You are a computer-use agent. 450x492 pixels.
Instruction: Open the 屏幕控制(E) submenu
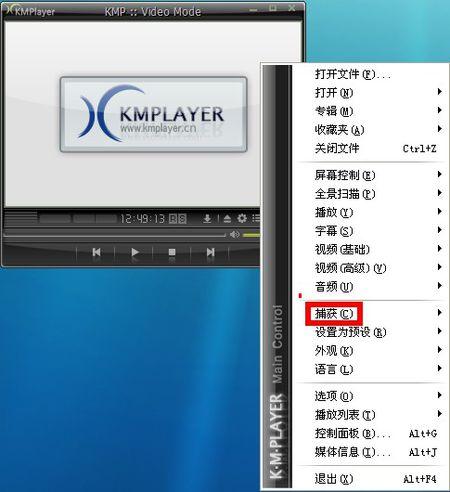(x=371, y=175)
